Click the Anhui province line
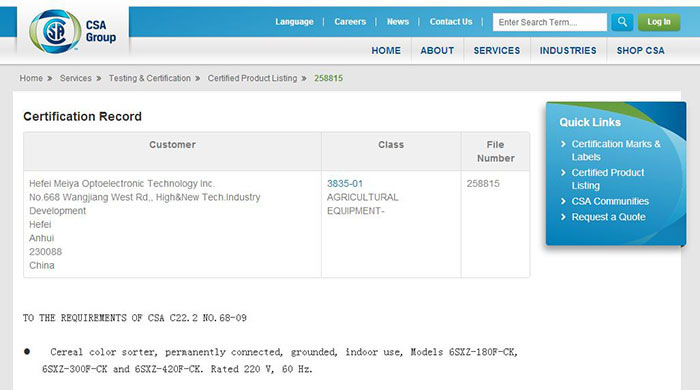Viewport: 700px width, 390px height. pos(42,238)
